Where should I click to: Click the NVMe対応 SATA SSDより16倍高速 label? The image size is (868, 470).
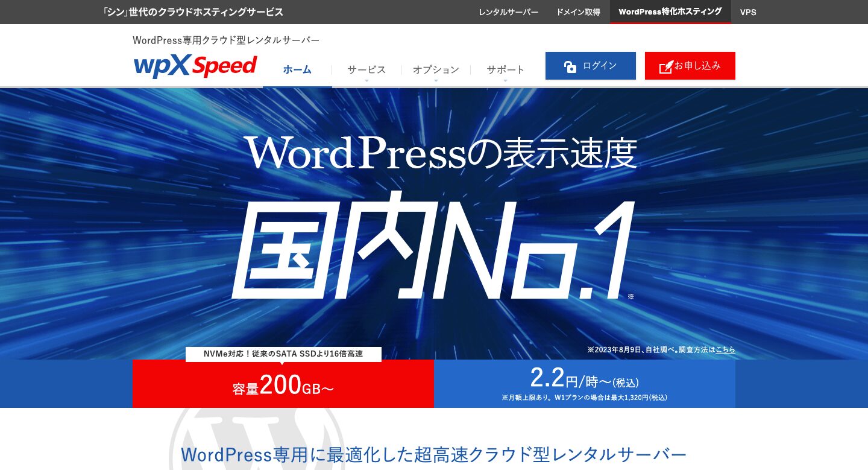coord(283,354)
